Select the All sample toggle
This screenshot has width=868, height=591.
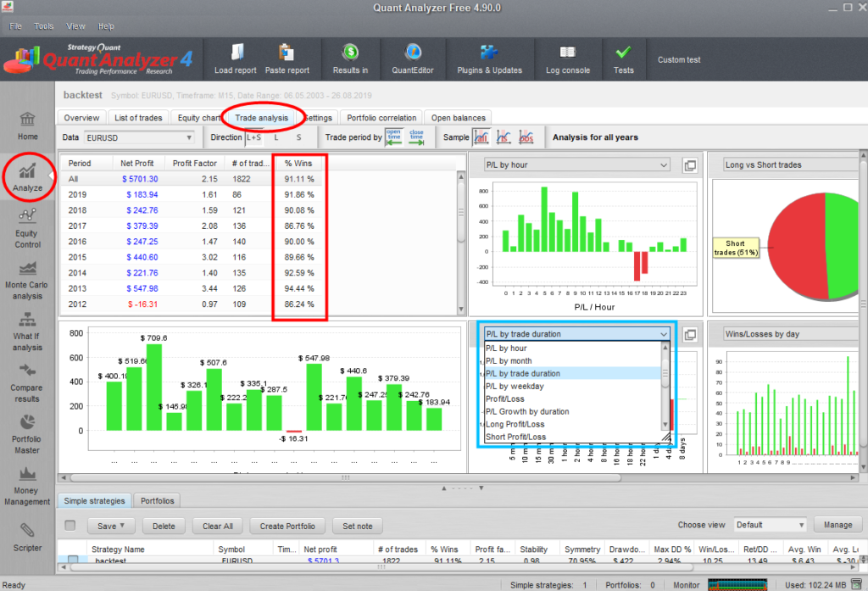481,137
